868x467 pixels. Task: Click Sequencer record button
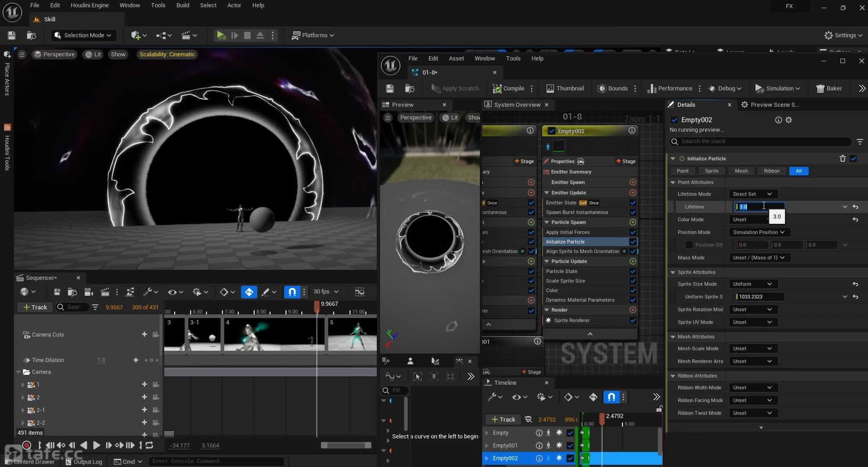click(26, 445)
